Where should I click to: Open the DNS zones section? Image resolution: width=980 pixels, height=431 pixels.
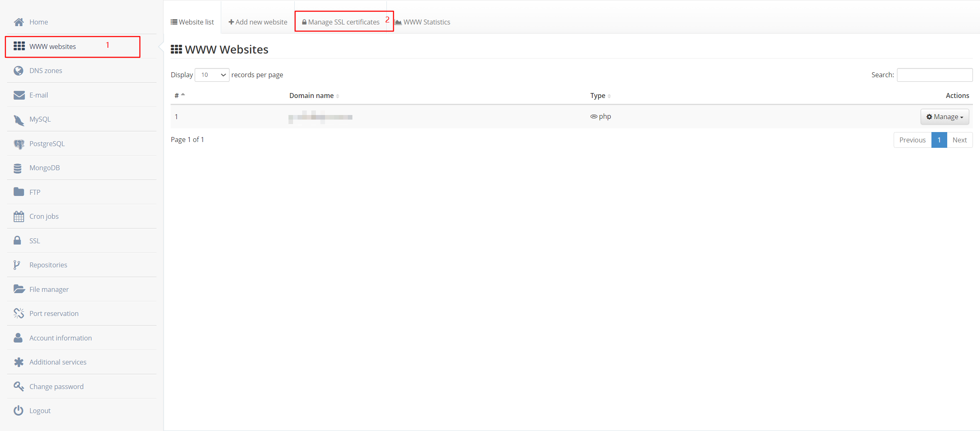tap(46, 71)
